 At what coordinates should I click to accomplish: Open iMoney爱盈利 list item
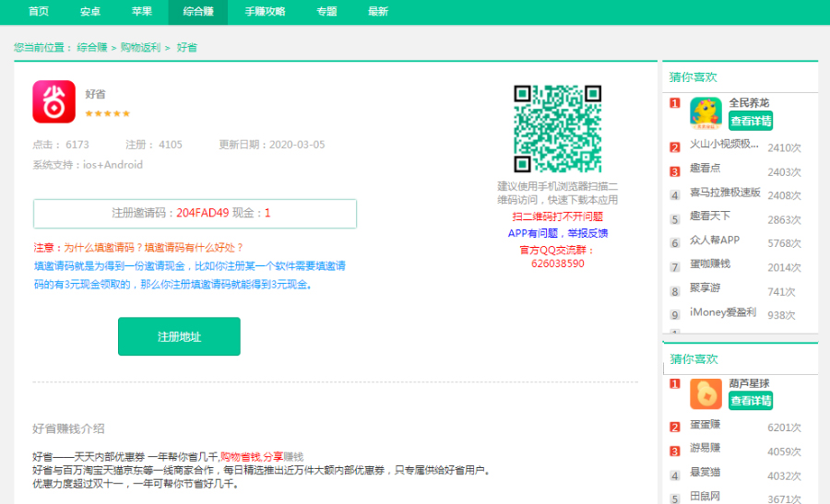click(723, 312)
